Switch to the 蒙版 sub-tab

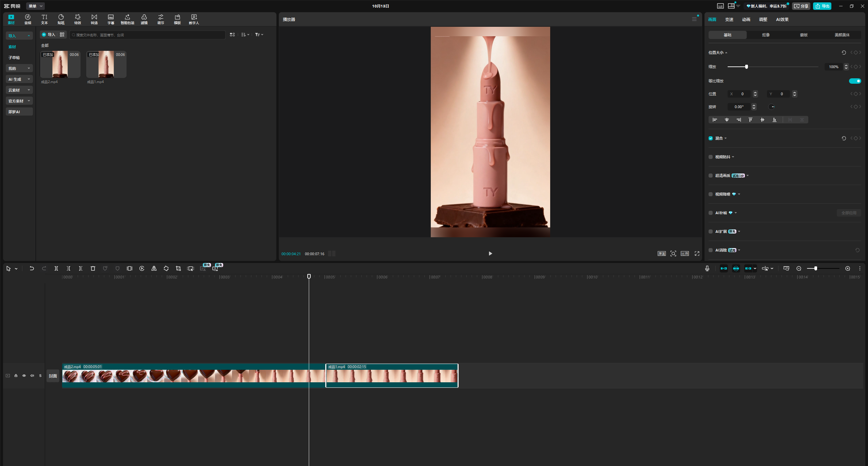click(x=804, y=35)
